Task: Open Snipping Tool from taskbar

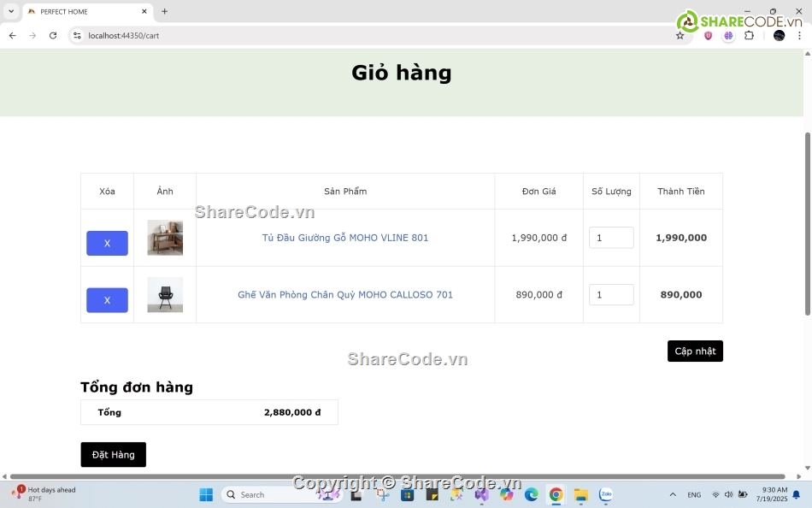Action: point(383,495)
